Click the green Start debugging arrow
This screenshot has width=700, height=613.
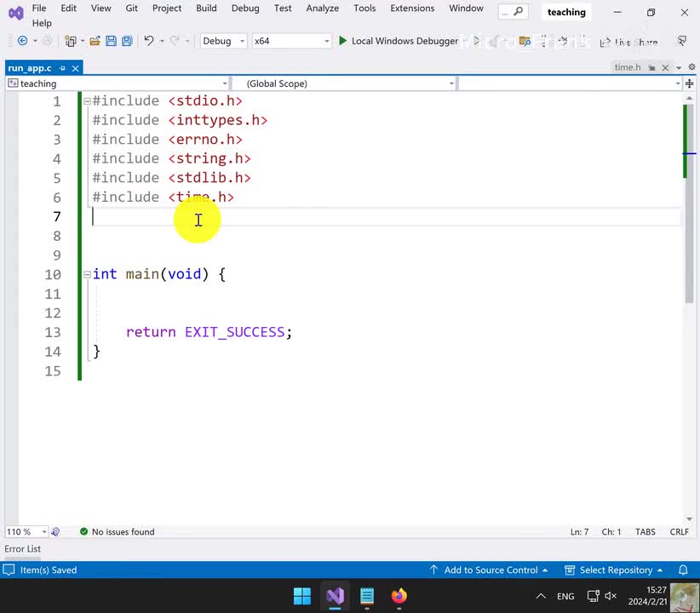342,41
